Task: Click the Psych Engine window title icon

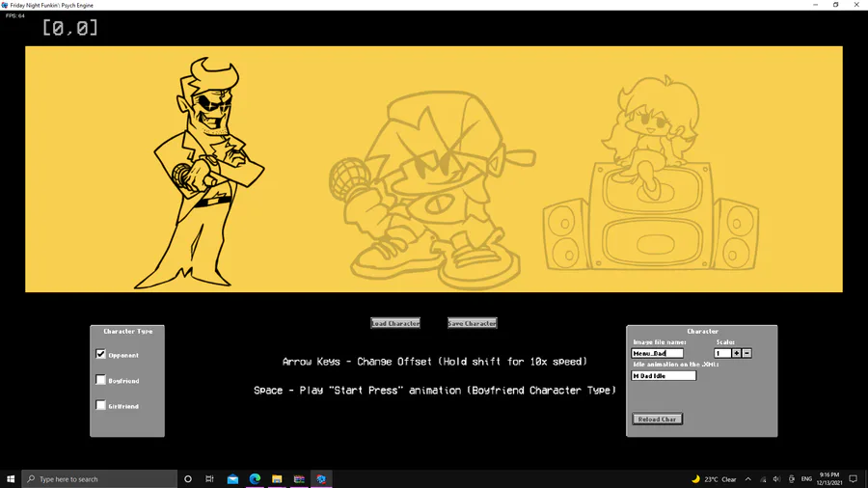Action: pyautogui.click(x=5, y=5)
